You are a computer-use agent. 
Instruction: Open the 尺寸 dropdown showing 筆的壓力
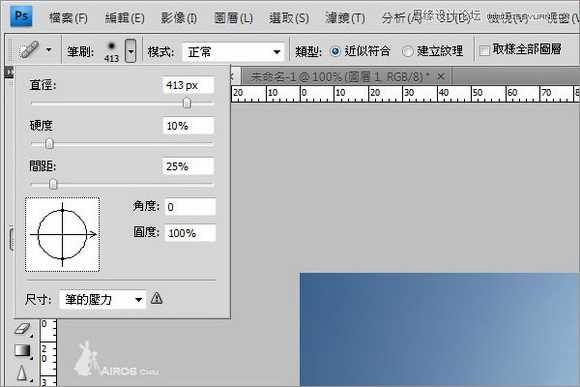102,299
